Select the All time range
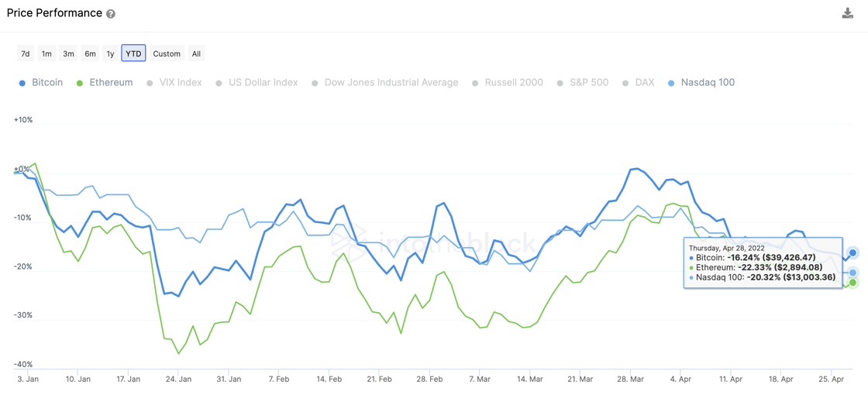The width and height of the screenshot is (868, 395). (x=196, y=53)
